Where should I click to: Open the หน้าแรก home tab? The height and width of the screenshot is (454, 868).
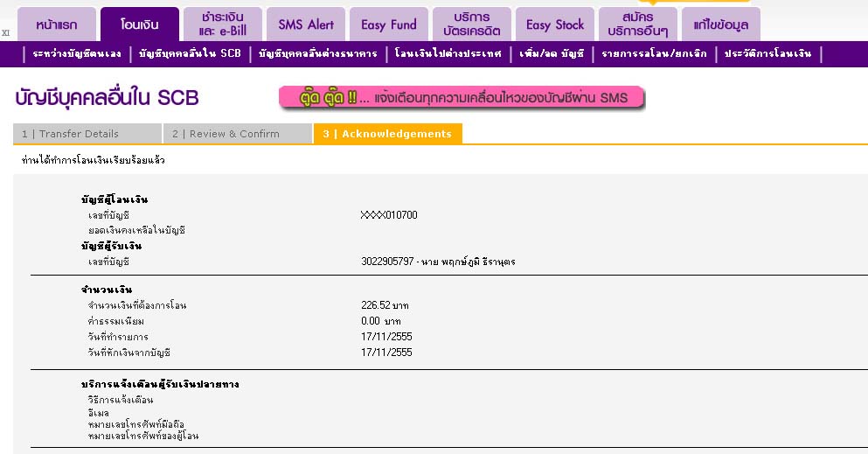[x=57, y=24]
